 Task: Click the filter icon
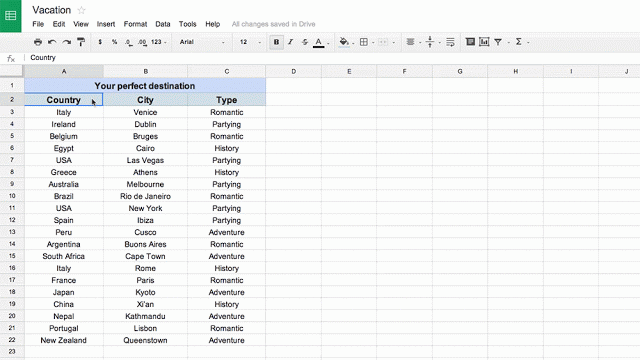coord(498,42)
